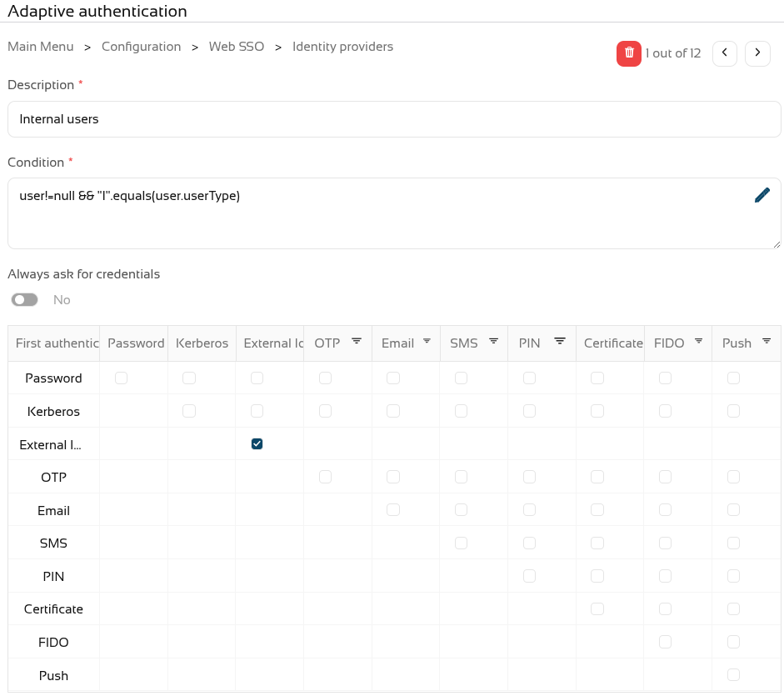Uncheck External IdP row External IdP checkbox
The image size is (784, 696).
[x=257, y=443]
